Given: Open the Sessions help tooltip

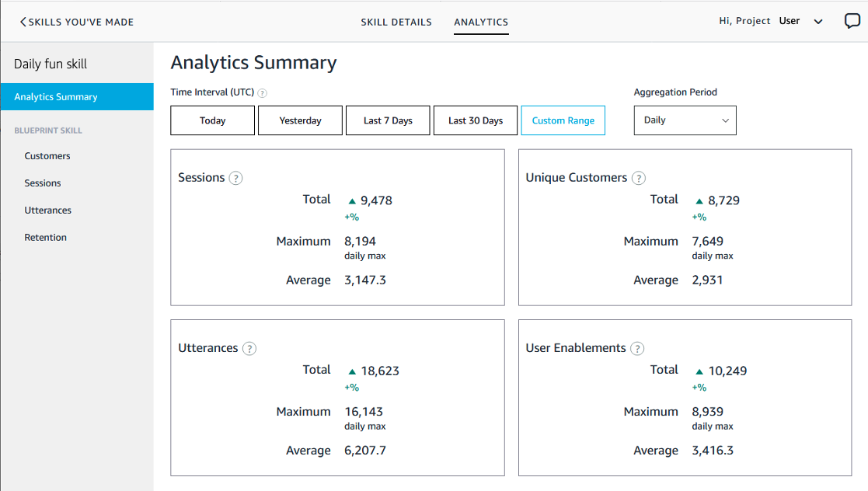Looking at the screenshot, I should coord(234,177).
